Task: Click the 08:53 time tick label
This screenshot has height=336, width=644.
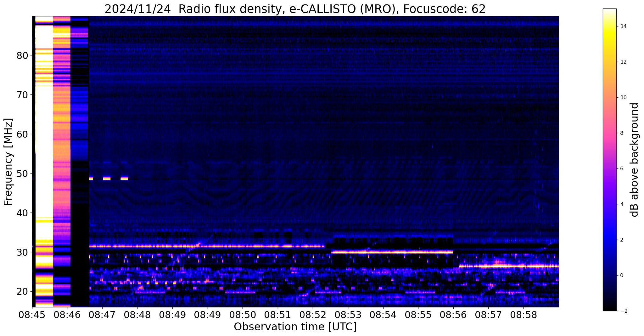Action: pyautogui.click(x=348, y=315)
